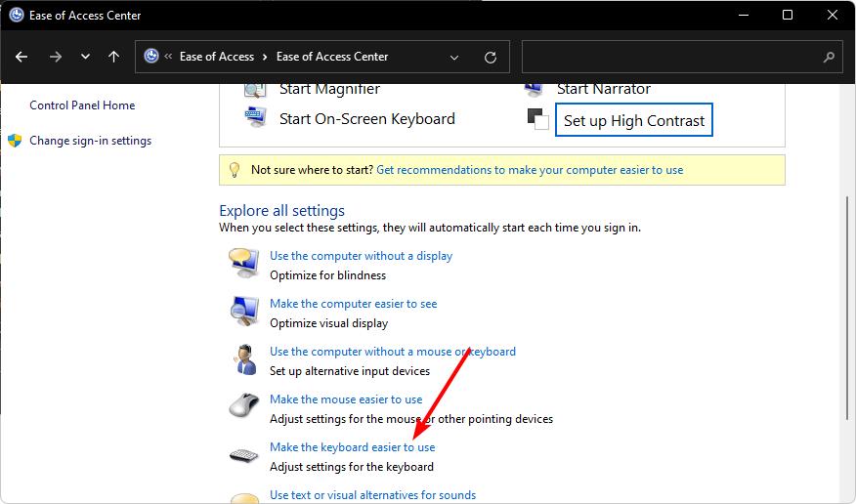Click the Start Narrator icon
Screen dimensions: 856x504
click(x=534, y=91)
